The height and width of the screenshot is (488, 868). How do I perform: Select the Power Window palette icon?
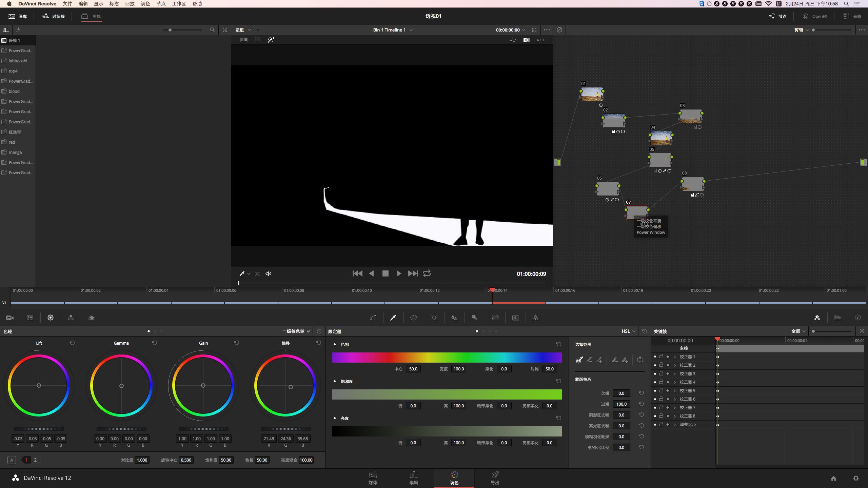[414, 318]
